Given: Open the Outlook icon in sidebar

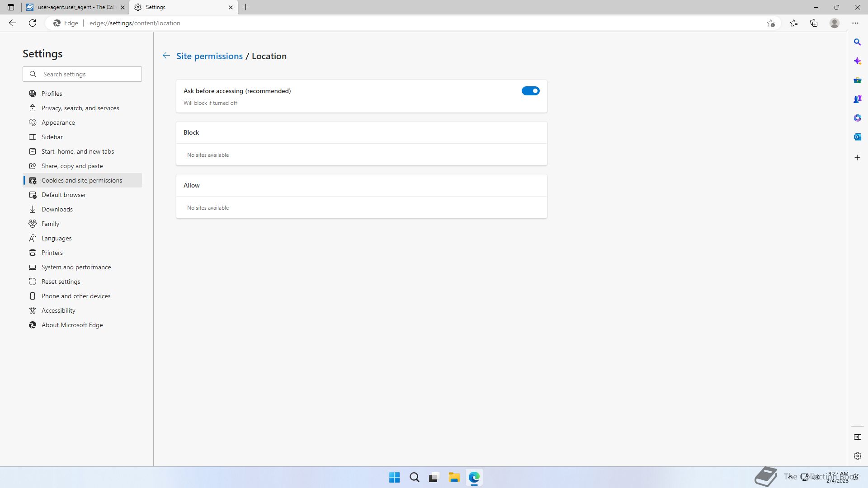Looking at the screenshot, I should click(857, 137).
